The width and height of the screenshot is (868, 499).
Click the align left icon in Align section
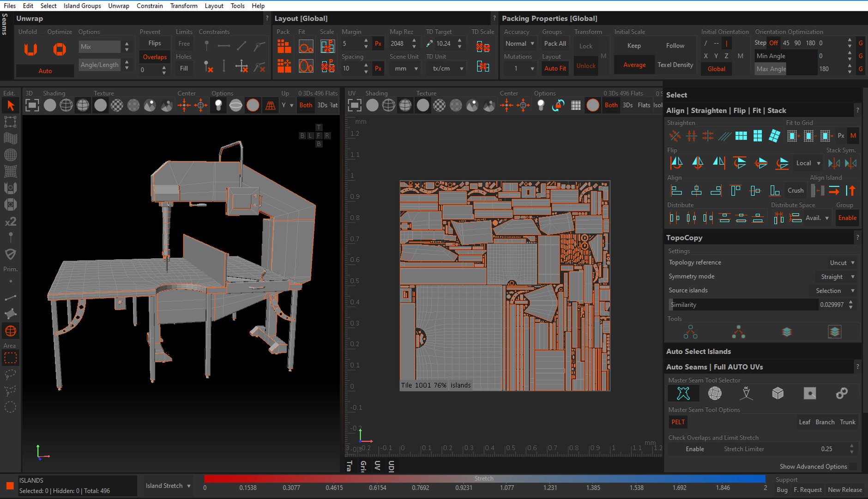[676, 190]
